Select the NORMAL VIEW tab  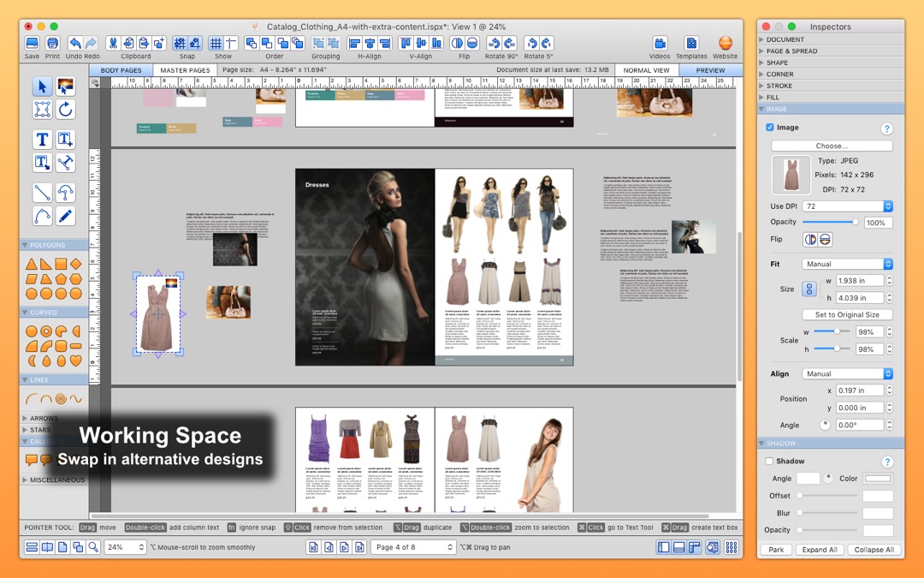[x=647, y=70]
